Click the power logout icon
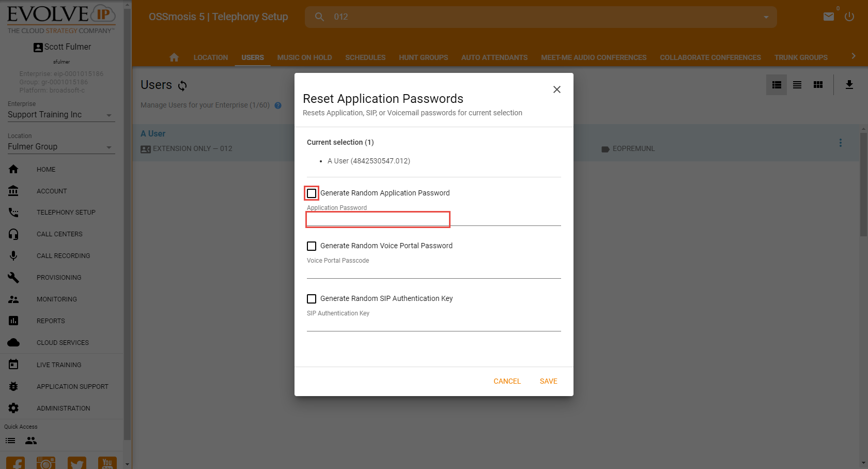Screen dimensions: 868x469 pos(849,17)
